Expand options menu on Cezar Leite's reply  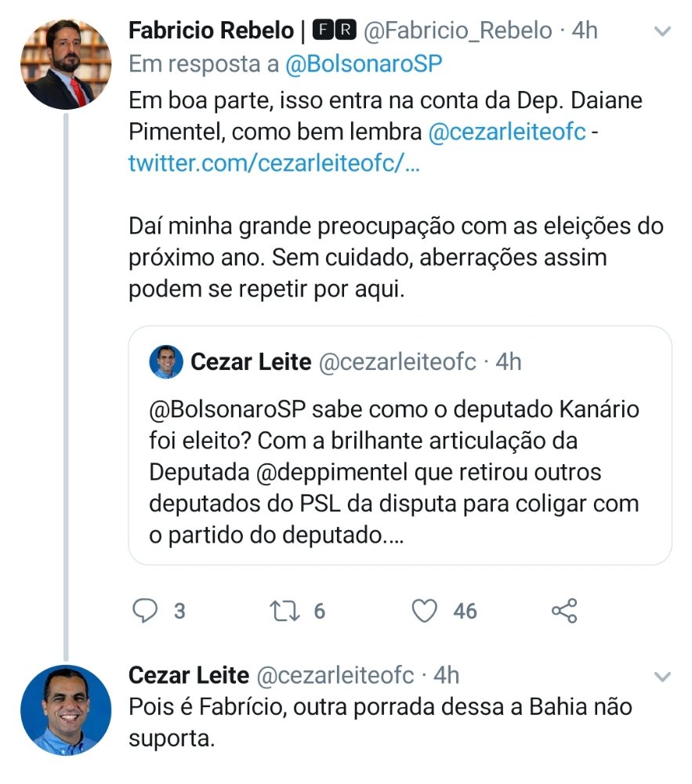tap(662, 677)
